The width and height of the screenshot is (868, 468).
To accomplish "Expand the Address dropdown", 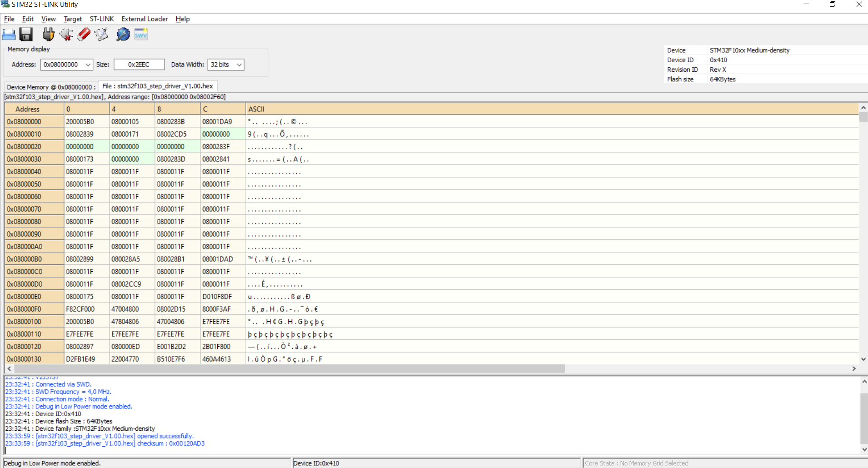I will tap(88, 65).
